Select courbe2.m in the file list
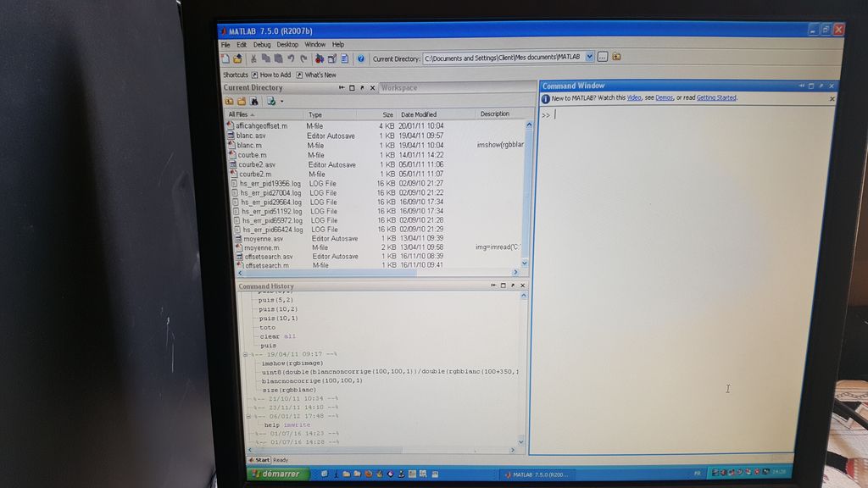 [x=254, y=175]
